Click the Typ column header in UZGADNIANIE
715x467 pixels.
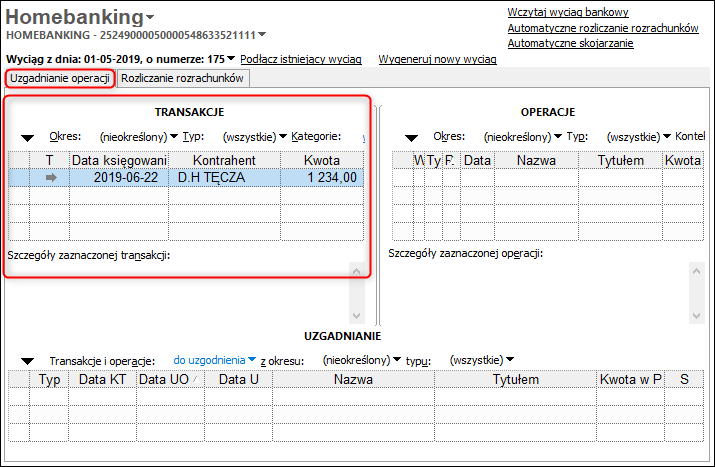[x=49, y=379]
